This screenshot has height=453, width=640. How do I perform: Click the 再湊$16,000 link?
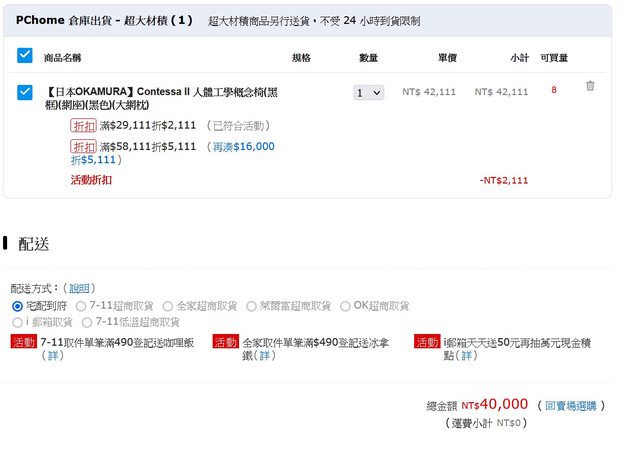tap(242, 147)
